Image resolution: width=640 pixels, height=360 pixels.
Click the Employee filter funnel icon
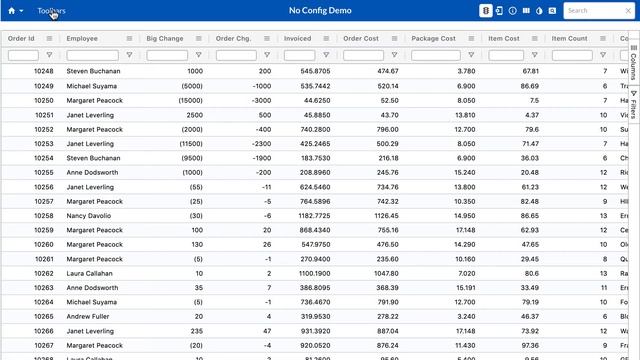point(129,55)
